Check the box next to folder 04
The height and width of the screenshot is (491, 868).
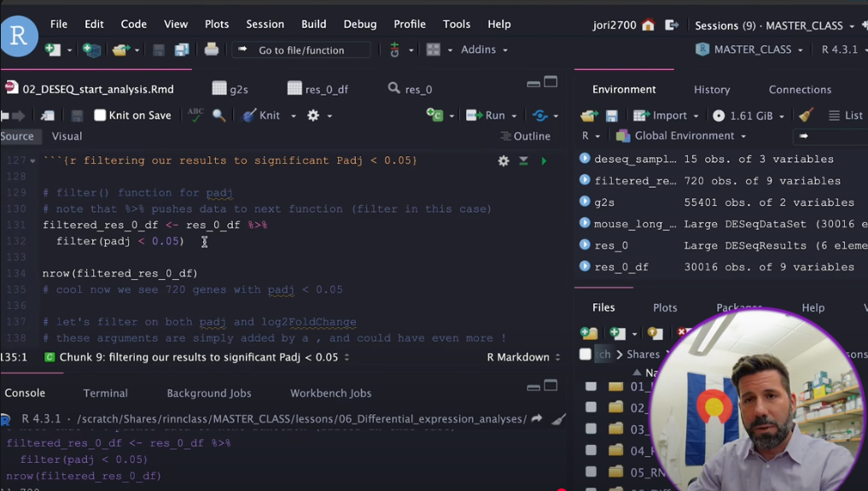pos(591,450)
